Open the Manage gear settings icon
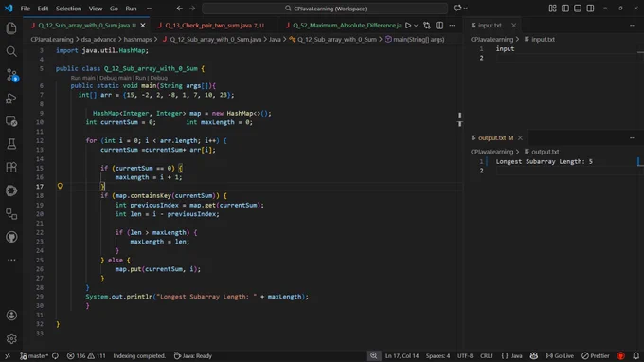The width and height of the screenshot is (644, 362). tap(11, 338)
